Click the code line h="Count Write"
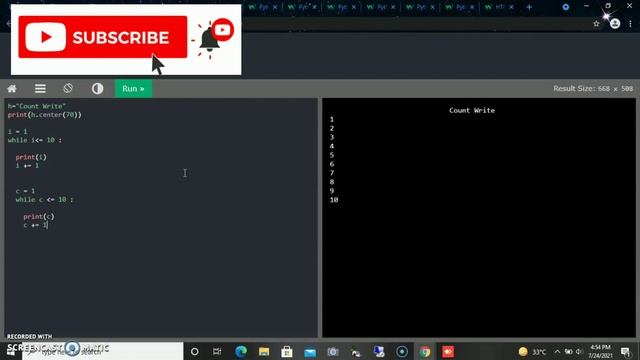This screenshot has width=640, height=360. click(x=37, y=106)
